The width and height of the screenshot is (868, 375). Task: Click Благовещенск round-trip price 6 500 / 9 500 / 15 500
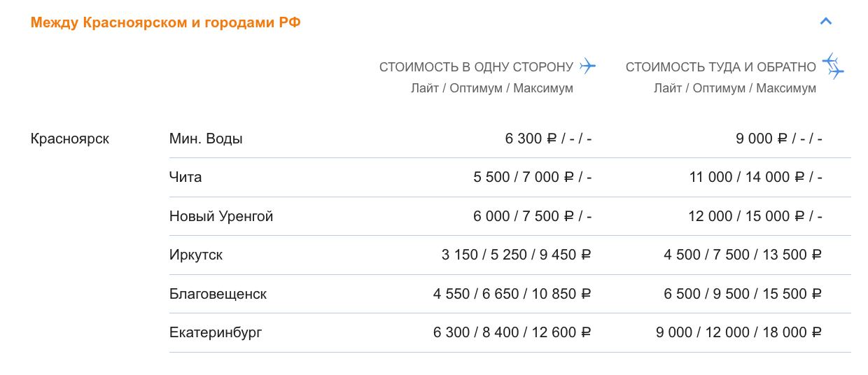tap(743, 294)
